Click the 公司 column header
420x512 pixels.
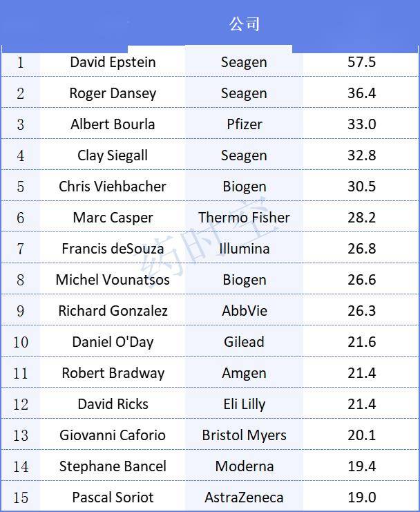[x=244, y=24]
